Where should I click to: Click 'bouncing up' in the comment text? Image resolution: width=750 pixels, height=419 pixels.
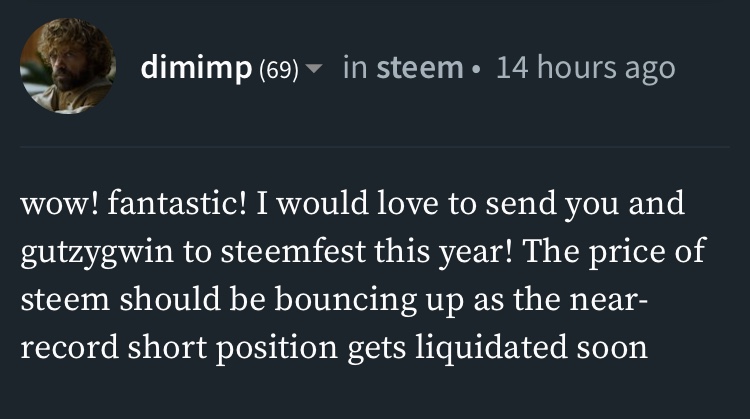pos(369,300)
